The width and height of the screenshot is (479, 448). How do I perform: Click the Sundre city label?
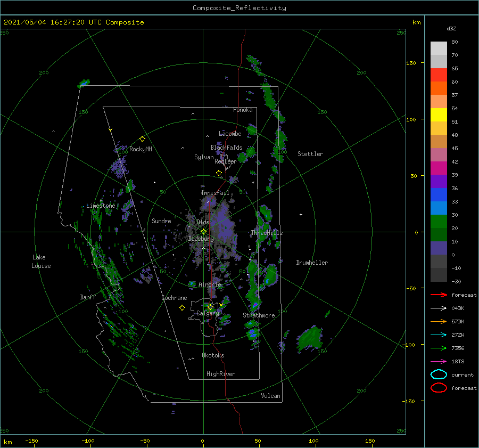click(161, 221)
